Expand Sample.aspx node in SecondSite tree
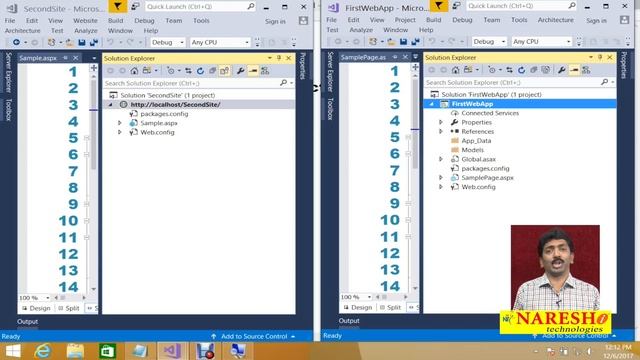640x360 pixels. [120, 123]
